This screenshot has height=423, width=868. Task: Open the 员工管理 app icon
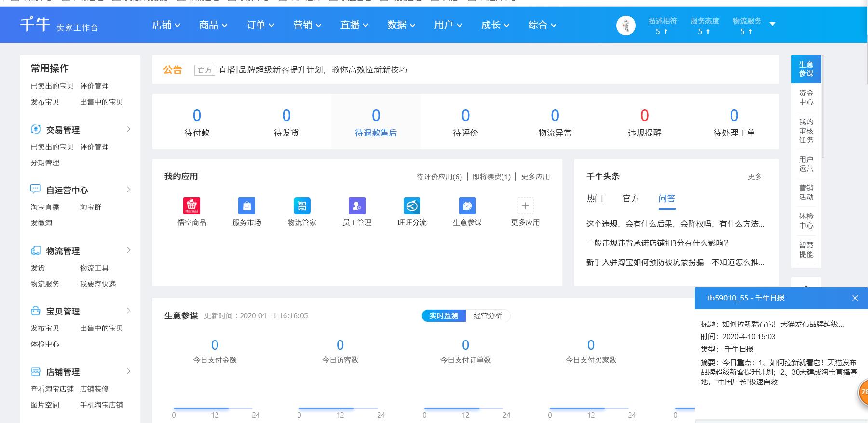[x=357, y=206]
